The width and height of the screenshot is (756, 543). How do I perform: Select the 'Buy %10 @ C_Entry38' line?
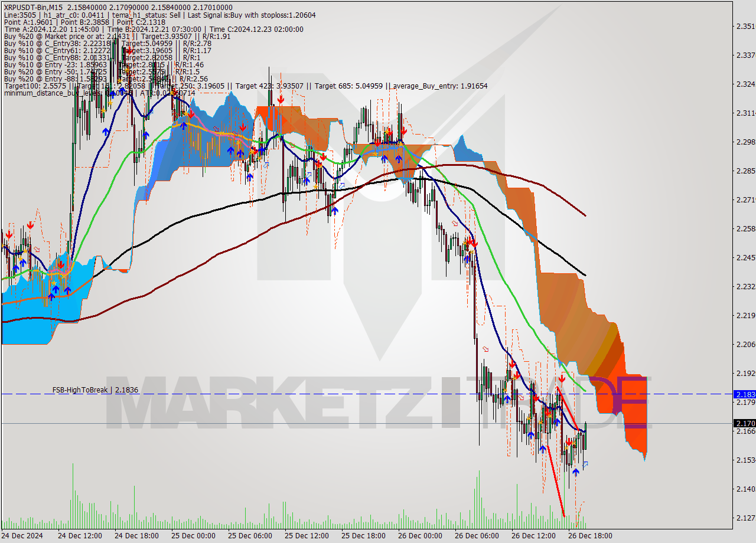click(x=107, y=43)
